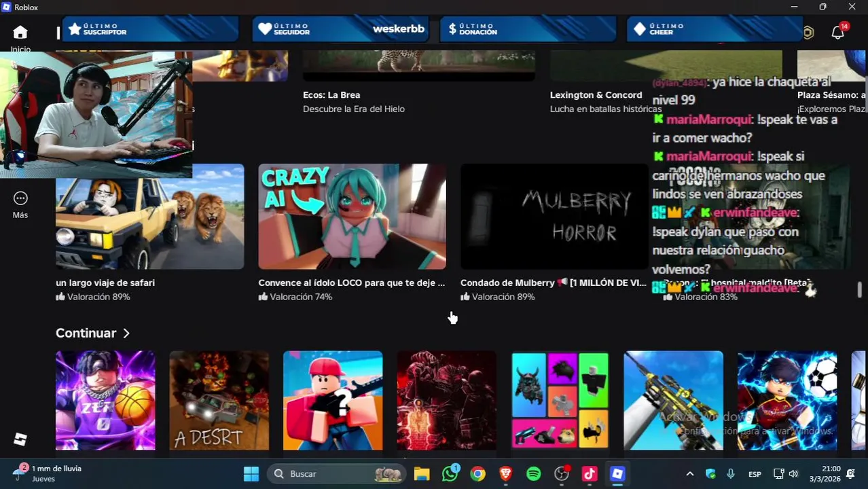This screenshot has height=489, width=868.
Task: Open 'Ecos: La Brea' title
Action: click(x=331, y=95)
